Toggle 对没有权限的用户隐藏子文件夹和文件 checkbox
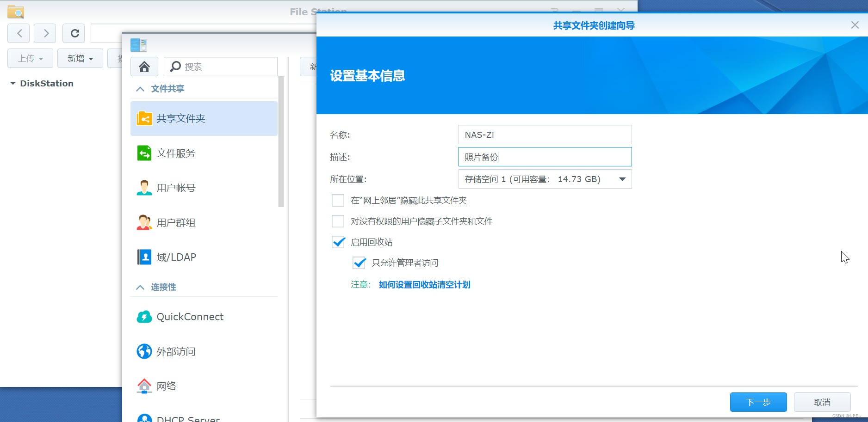Viewport: 868px width, 422px height. [x=338, y=221]
